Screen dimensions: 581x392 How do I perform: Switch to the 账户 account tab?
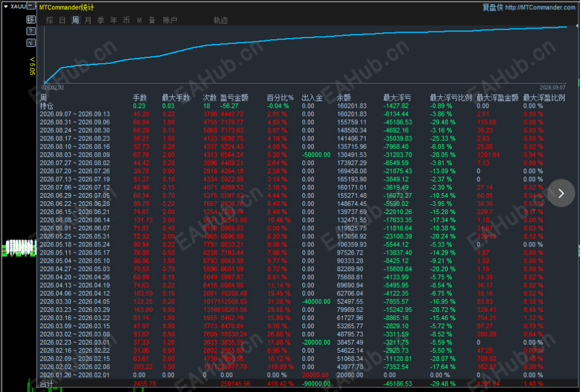pos(170,20)
